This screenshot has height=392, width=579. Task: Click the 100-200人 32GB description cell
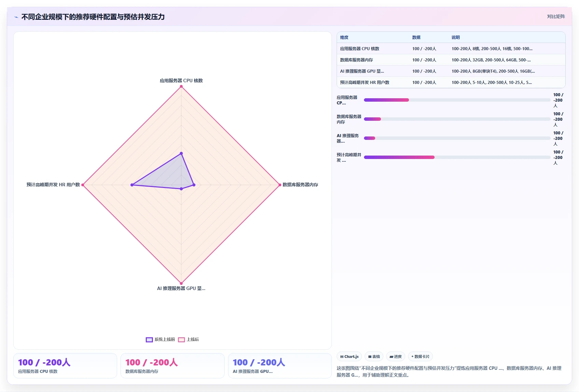[x=491, y=60]
